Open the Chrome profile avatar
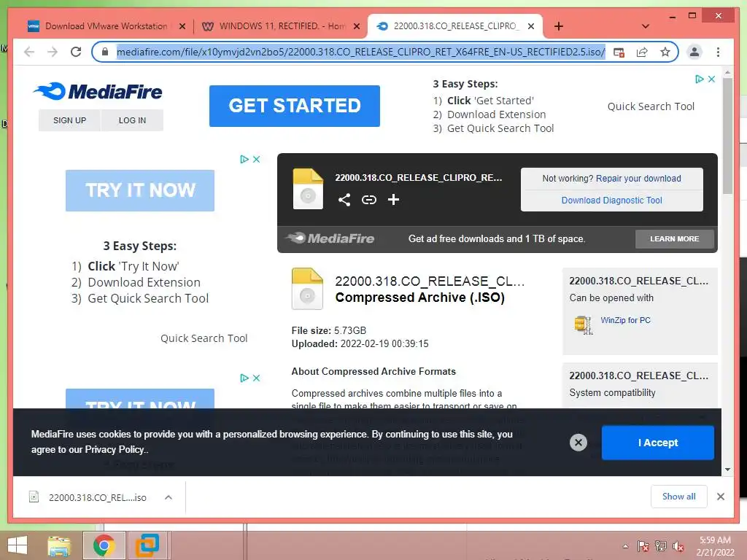 (x=694, y=52)
